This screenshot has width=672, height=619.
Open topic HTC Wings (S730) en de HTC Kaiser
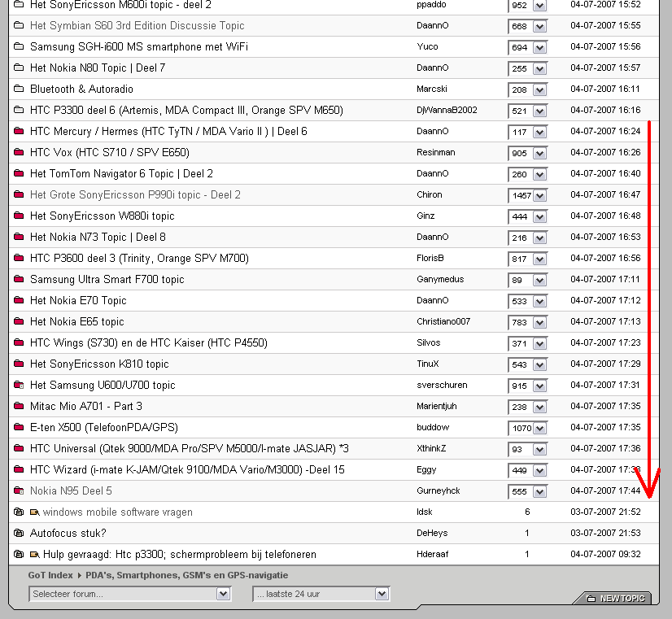pyautogui.click(x=149, y=342)
